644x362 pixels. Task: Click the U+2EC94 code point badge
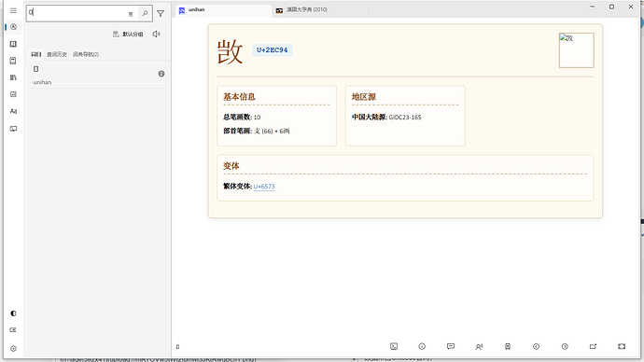coord(272,50)
